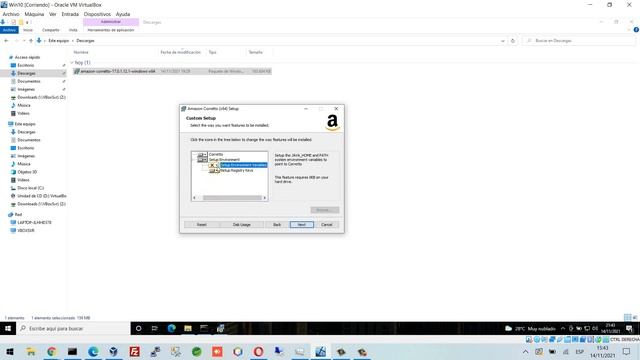The height and width of the screenshot is (360, 640).
Task: Show hidden icons in host system tray
Action: pos(526,351)
